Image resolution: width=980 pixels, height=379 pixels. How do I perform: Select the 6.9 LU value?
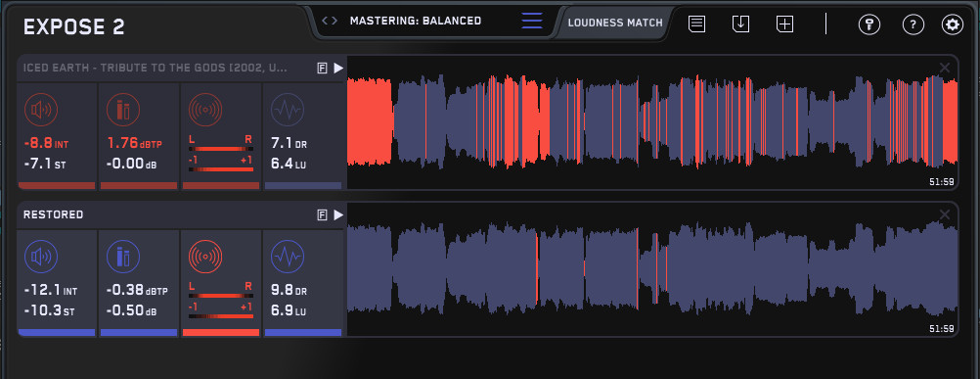click(x=289, y=310)
